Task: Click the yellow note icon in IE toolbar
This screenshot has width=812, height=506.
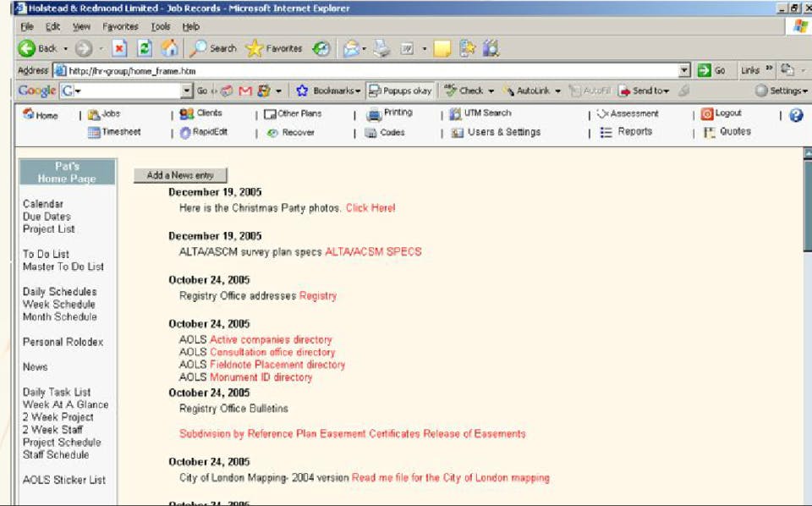Action: point(442,49)
